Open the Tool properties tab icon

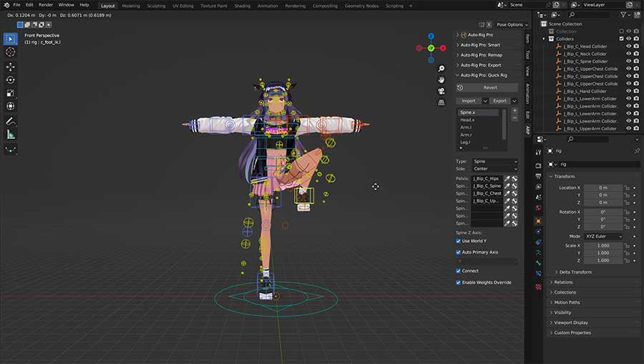pos(538,152)
